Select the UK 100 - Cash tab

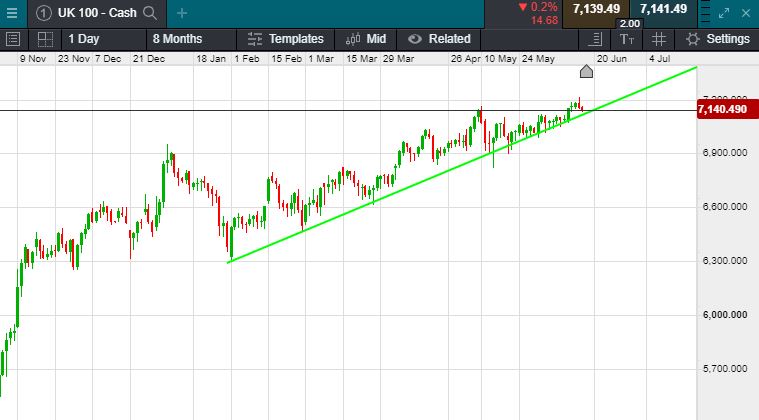pyautogui.click(x=97, y=13)
